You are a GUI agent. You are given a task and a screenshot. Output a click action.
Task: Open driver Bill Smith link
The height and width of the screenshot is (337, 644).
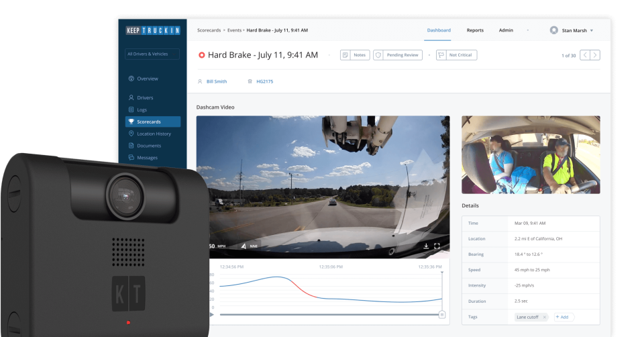pyautogui.click(x=217, y=81)
